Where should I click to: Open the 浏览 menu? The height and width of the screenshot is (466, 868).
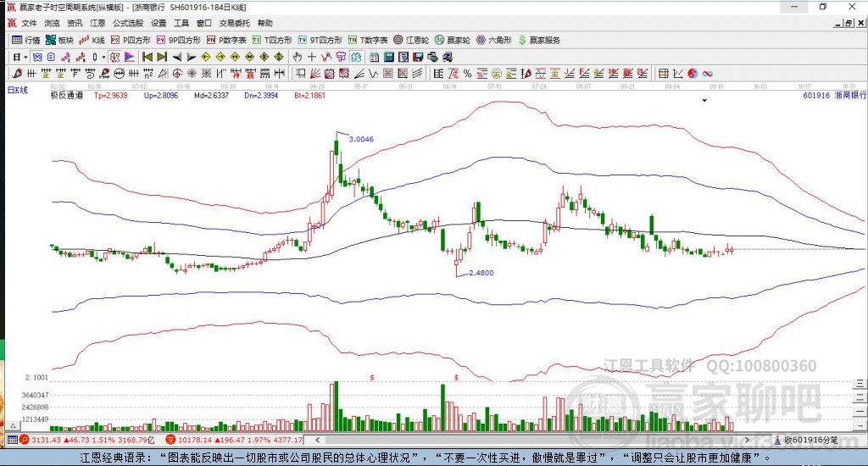coord(52,23)
